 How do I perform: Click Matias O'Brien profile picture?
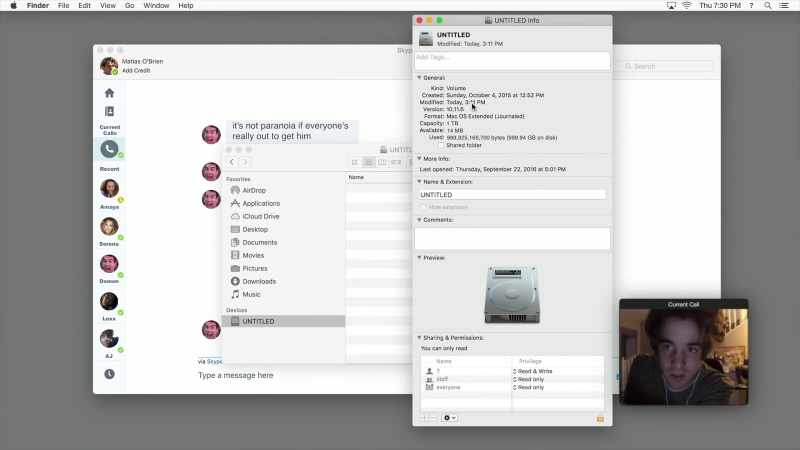tap(109, 66)
